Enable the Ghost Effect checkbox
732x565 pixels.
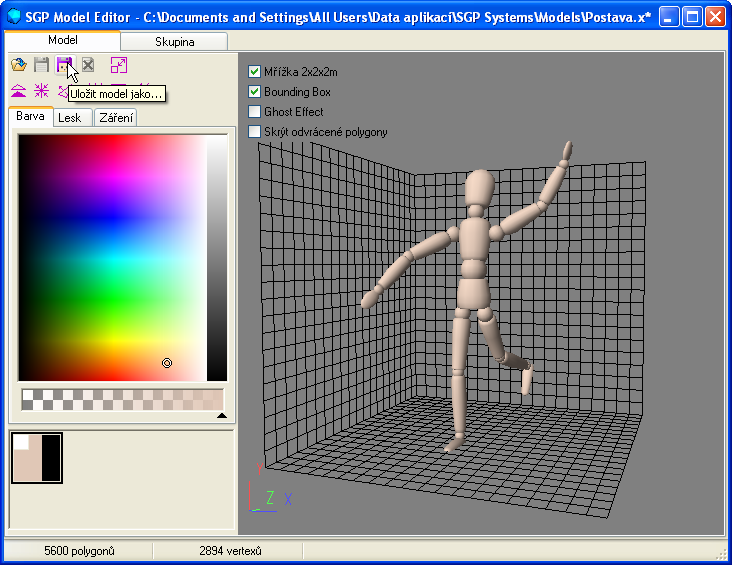point(254,112)
